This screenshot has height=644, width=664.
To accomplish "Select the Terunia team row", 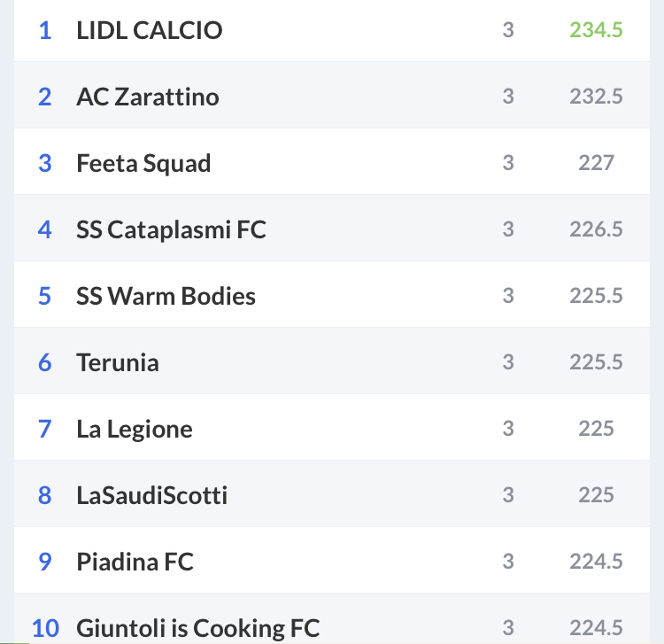I will click(332, 361).
